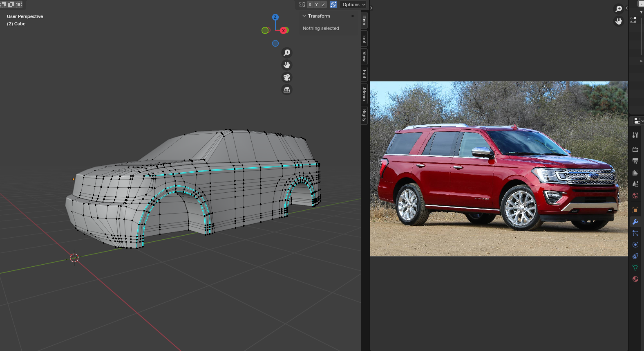Image resolution: width=644 pixels, height=351 pixels.
Task: Click the User Perspective label
Action: 25,16
